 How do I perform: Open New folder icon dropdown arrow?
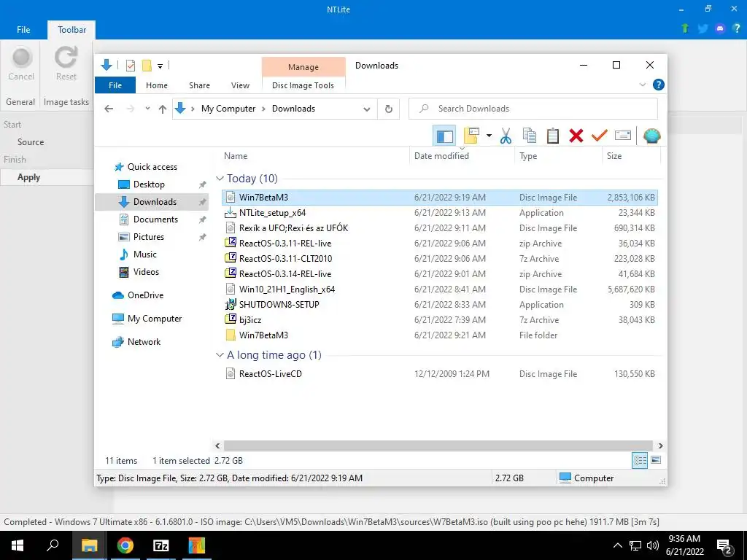(489, 136)
